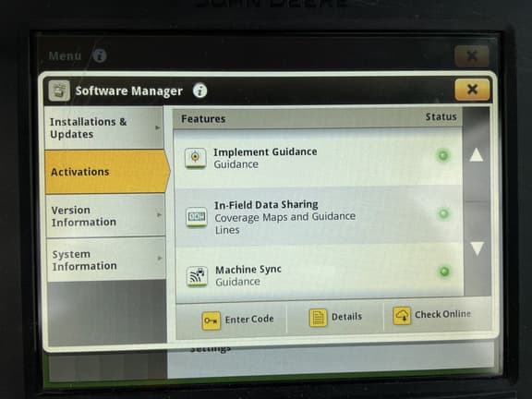Expand System Information arrow
This screenshot has height=399, width=532.
click(x=160, y=259)
